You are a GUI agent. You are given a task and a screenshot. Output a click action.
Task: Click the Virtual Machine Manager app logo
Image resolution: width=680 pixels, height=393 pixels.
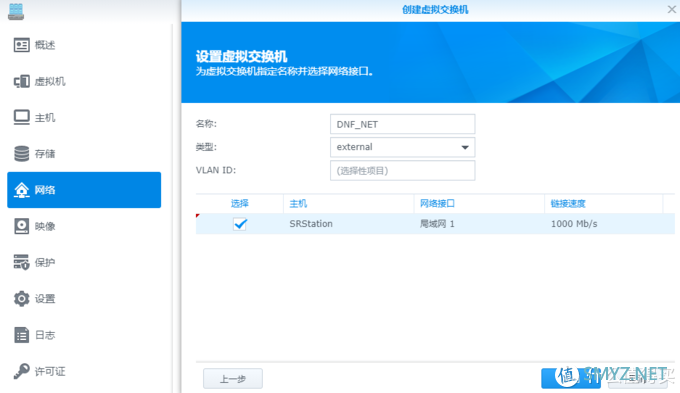point(16,11)
